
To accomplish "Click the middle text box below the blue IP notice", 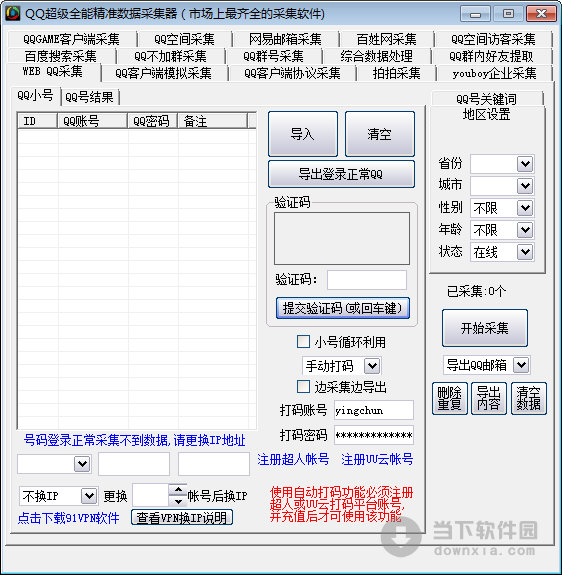I will (x=134, y=464).
